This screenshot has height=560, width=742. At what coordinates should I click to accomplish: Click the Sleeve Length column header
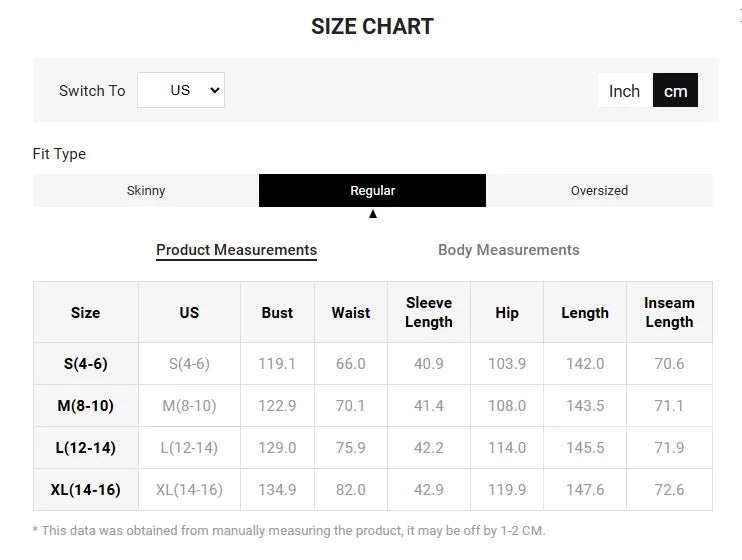click(429, 313)
